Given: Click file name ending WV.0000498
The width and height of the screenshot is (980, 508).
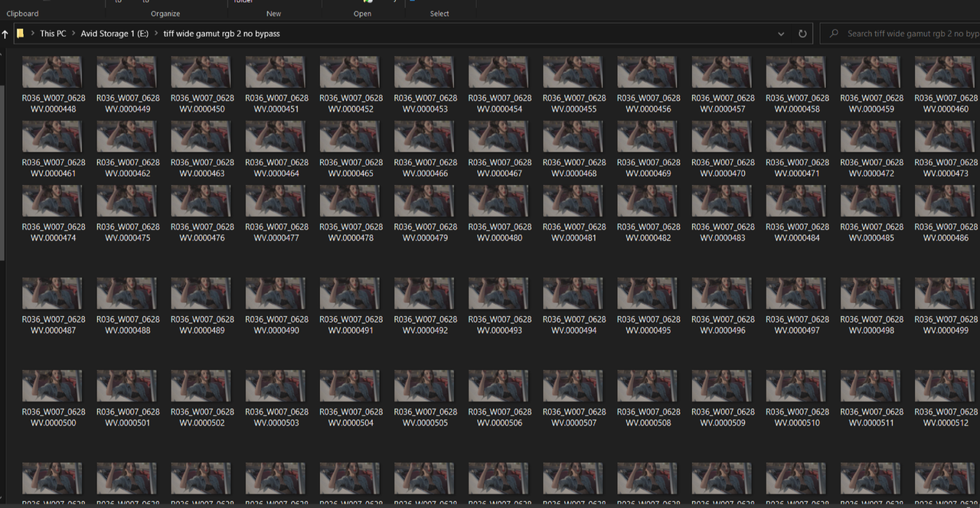Looking at the screenshot, I should (871, 324).
